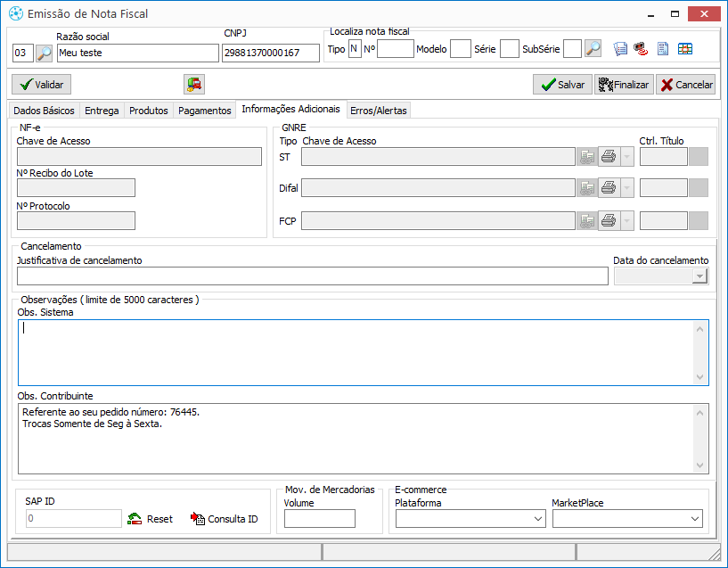Screen dimensions: 728x568
Task: Print the ST GNRE guide
Action: [x=609, y=157]
